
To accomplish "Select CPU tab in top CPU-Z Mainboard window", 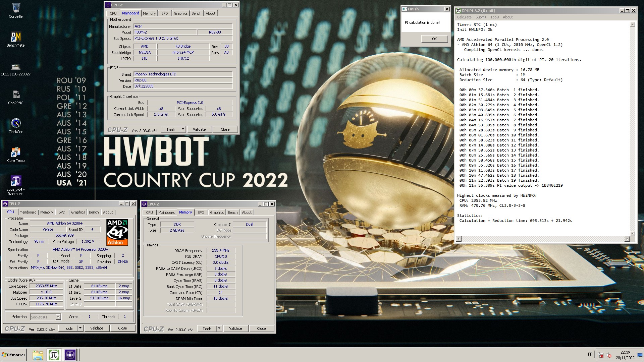I will (113, 13).
